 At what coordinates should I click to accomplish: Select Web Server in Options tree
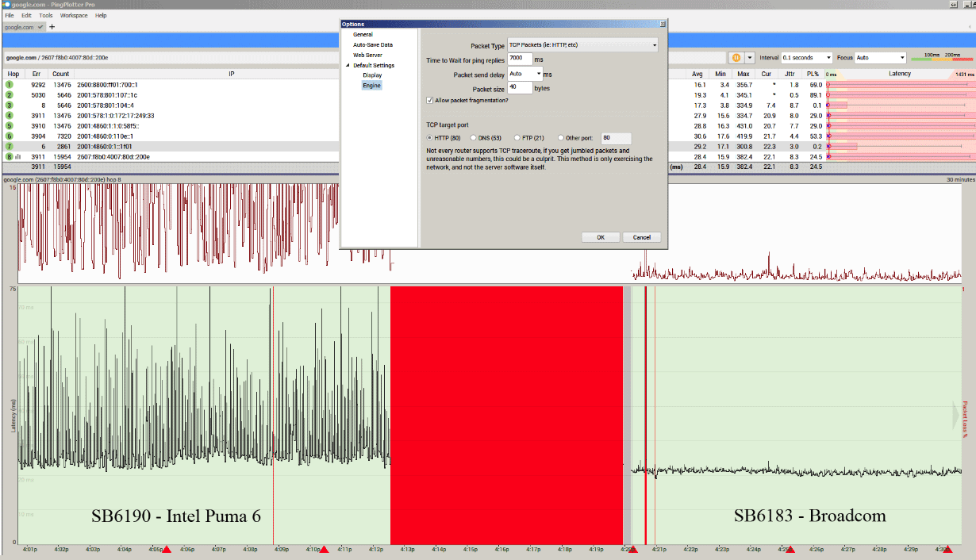click(367, 56)
